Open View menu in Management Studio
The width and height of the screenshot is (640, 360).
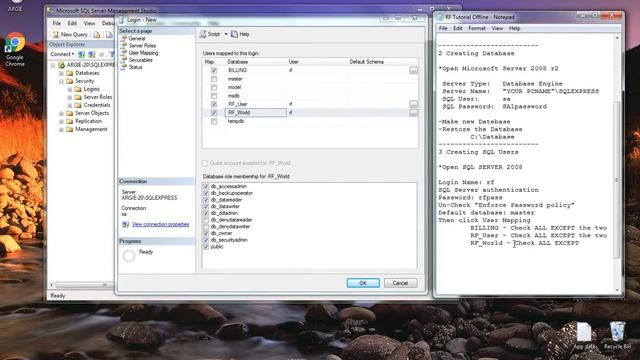click(89, 23)
